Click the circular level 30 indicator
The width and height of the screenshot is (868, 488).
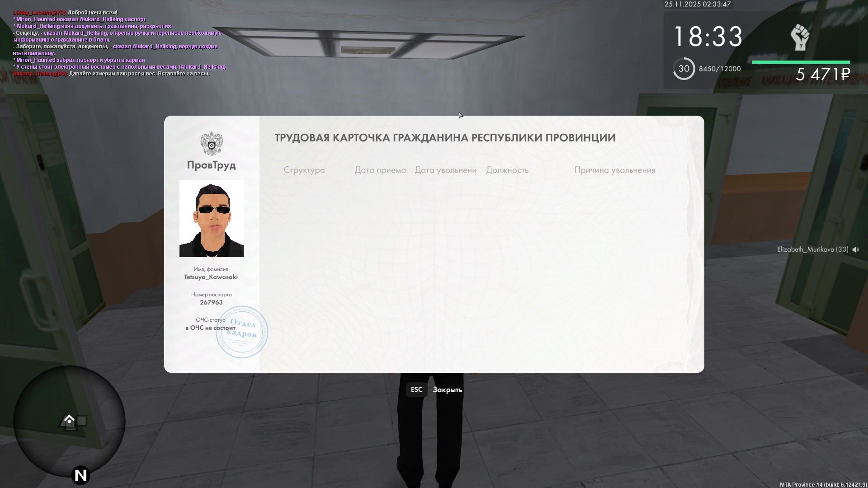tap(684, 69)
